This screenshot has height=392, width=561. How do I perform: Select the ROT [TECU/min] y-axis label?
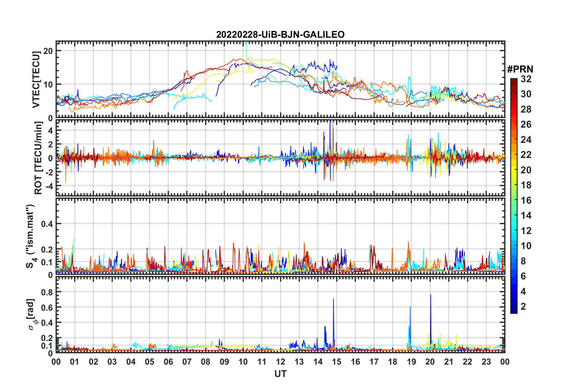(38, 158)
